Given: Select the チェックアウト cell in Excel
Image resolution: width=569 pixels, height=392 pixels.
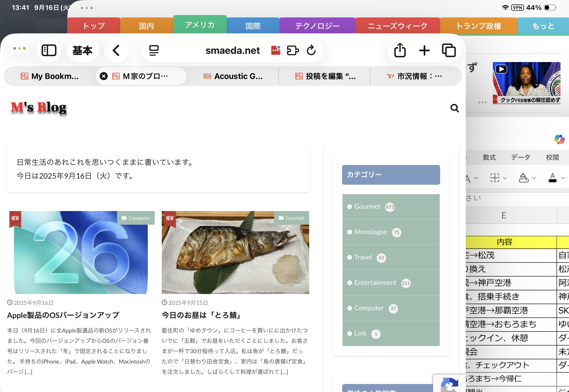Looking at the screenshot, I should 511,365.
